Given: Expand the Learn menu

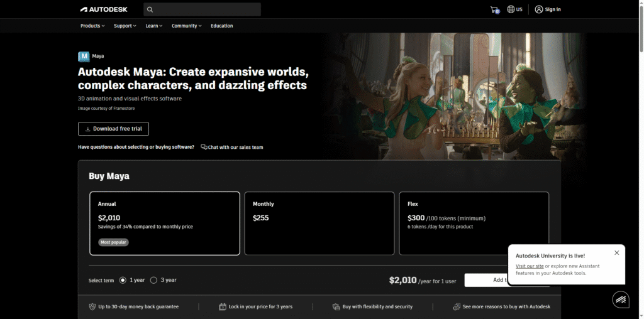Looking at the screenshot, I should [154, 26].
